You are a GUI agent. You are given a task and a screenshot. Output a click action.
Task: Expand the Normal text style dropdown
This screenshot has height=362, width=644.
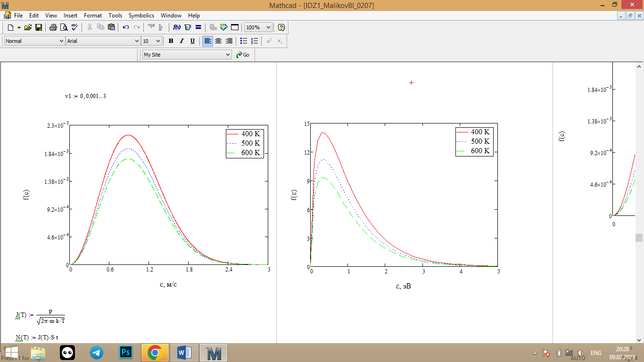[61, 41]
